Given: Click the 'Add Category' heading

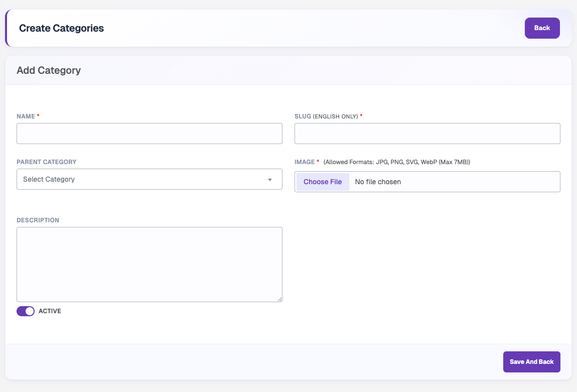Looking at the screenshot, I should (49, 70).
